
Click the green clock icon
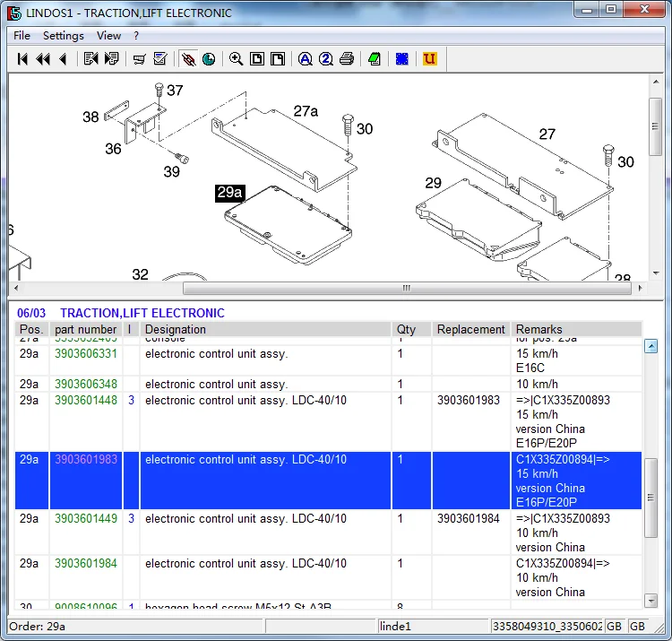coord(209,59)
